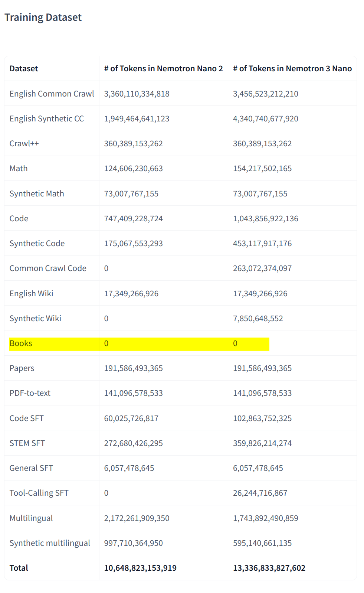
Task: Select the Crawl++ dataset name
Action: (24, 144)
